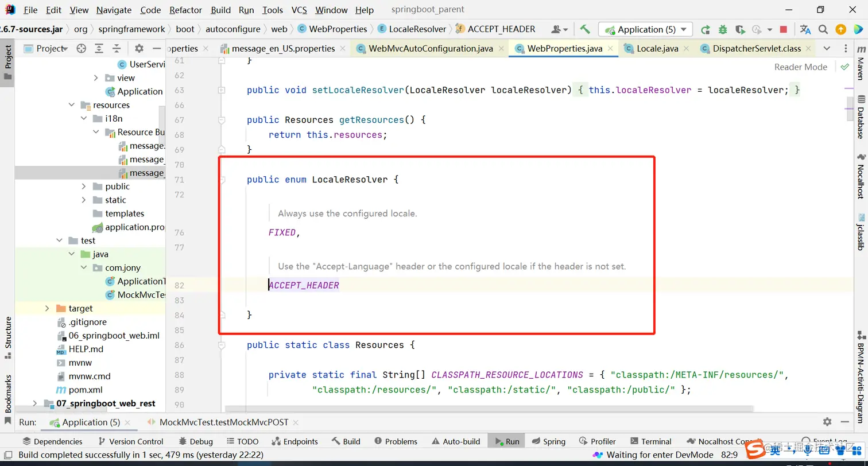Toggle the TODO tool window
The image size is (868, 466).
coord(243,441)
